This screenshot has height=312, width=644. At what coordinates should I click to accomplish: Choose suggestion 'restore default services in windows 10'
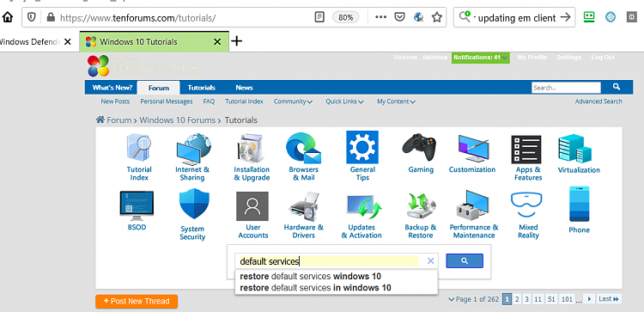(x=315, y=288)
